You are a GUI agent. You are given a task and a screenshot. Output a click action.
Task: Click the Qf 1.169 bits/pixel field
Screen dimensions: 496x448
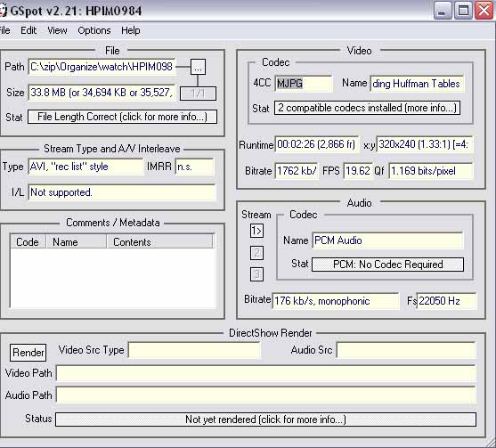coord(430,171)
